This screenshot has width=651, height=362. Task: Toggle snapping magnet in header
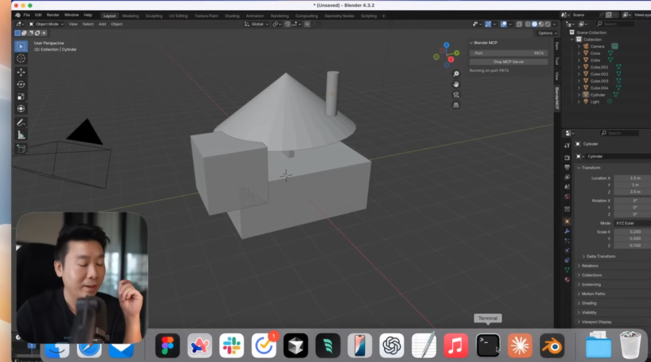[x=288, y=24]
